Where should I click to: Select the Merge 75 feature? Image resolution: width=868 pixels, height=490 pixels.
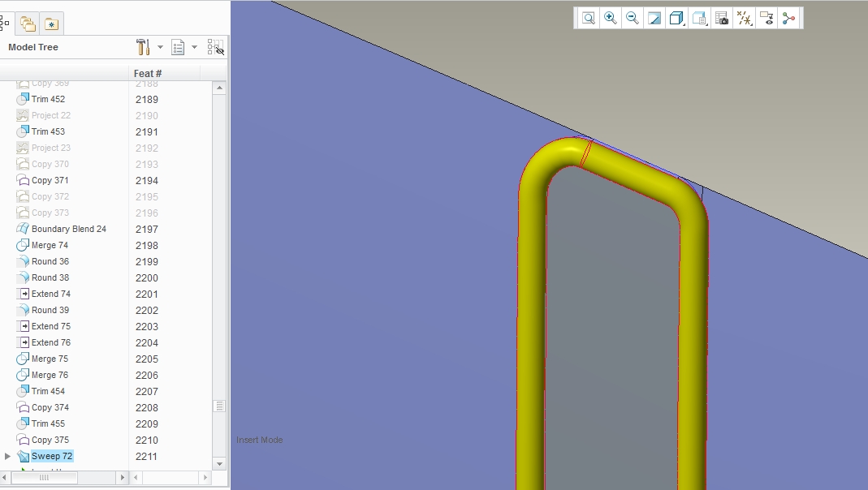[x=50, y=359]
